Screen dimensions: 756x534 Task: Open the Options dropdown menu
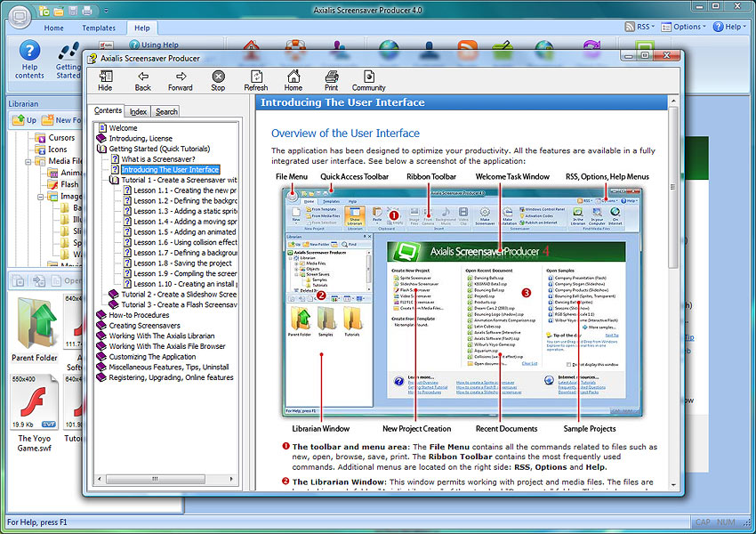(687, 27)
